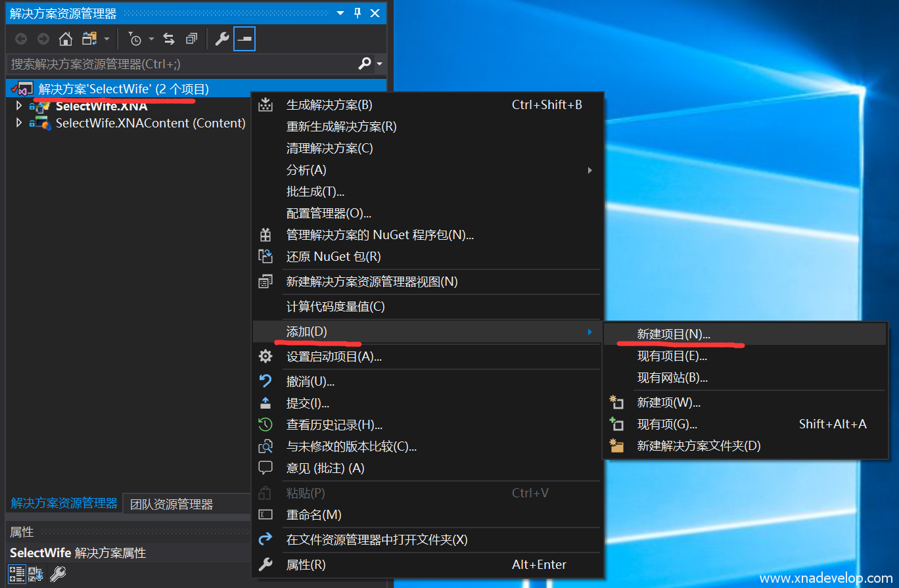Image resolution: width=899 pixels, height=588 pixels.
Task: Switch to the 团队资源管理器 tab
Action: tap(172, 505)
